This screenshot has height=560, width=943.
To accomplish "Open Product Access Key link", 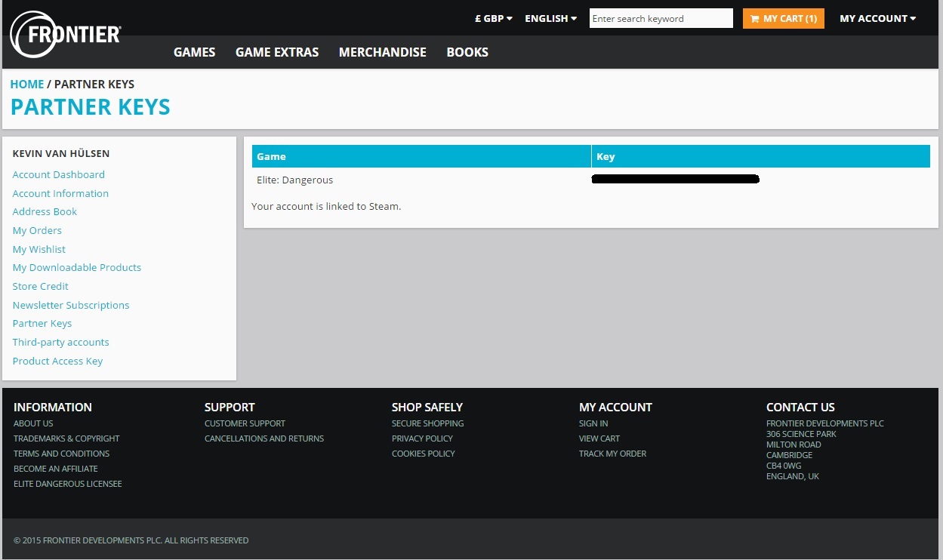I will pos(57,361).
